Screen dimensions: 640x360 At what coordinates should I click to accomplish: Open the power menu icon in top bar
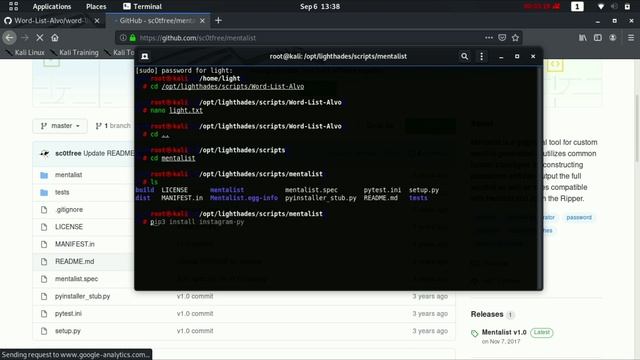[x=627, y=7]
